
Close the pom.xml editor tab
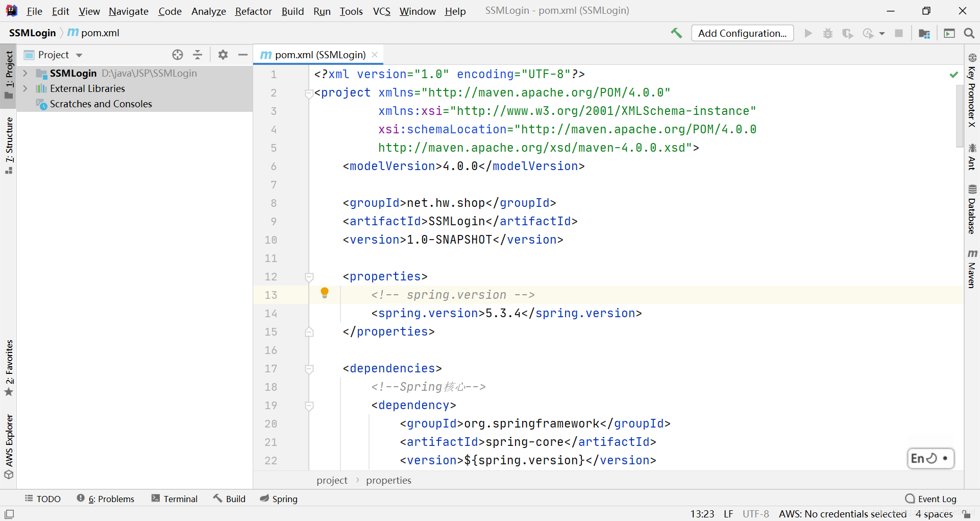point(375,55)
